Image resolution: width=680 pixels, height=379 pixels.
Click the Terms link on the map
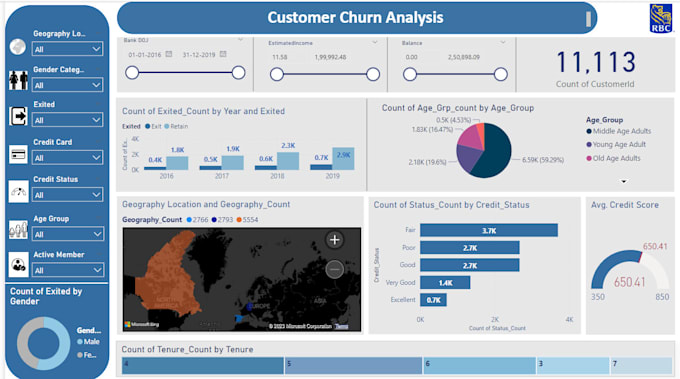click(x=342, y=326)
